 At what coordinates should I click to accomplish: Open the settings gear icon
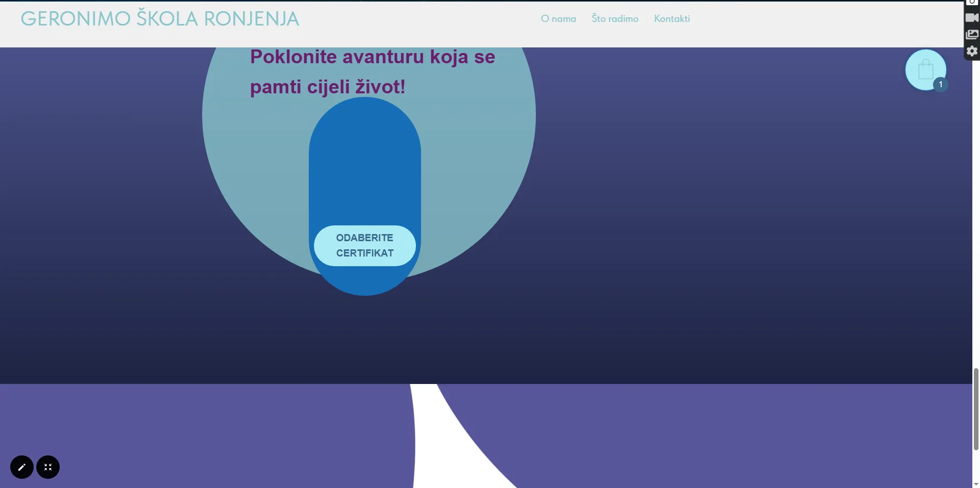971,51
